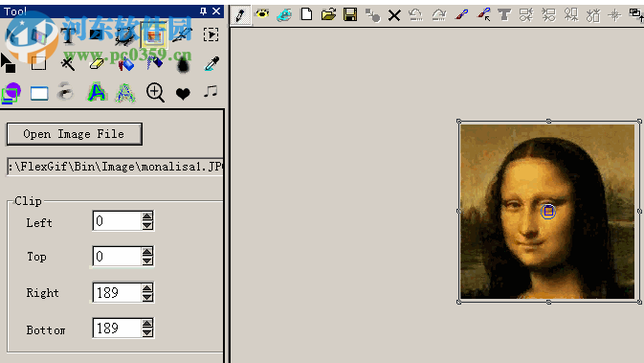Decrease the Bottom clip value
This screenshot has height=363, width=644.
coord(147,332)
